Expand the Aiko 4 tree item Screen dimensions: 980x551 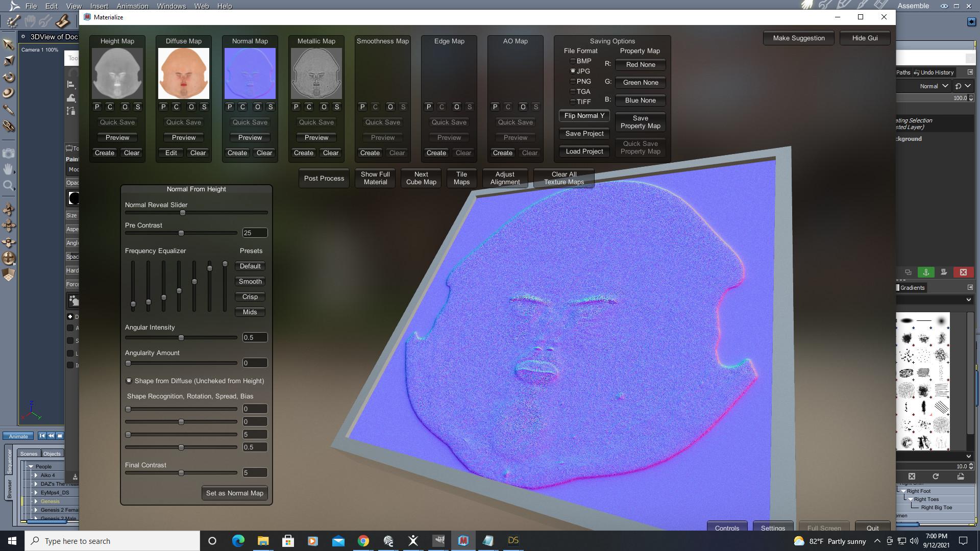click(36, 475)
